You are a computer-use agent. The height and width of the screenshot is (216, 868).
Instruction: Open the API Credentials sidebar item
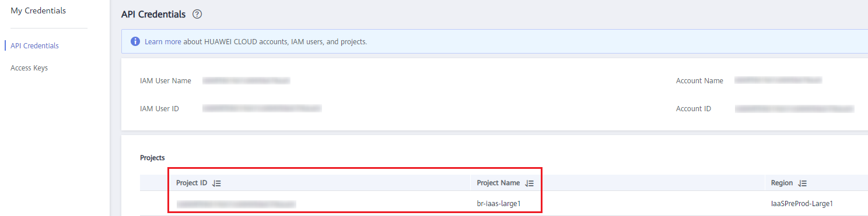[x=34, y=45]
